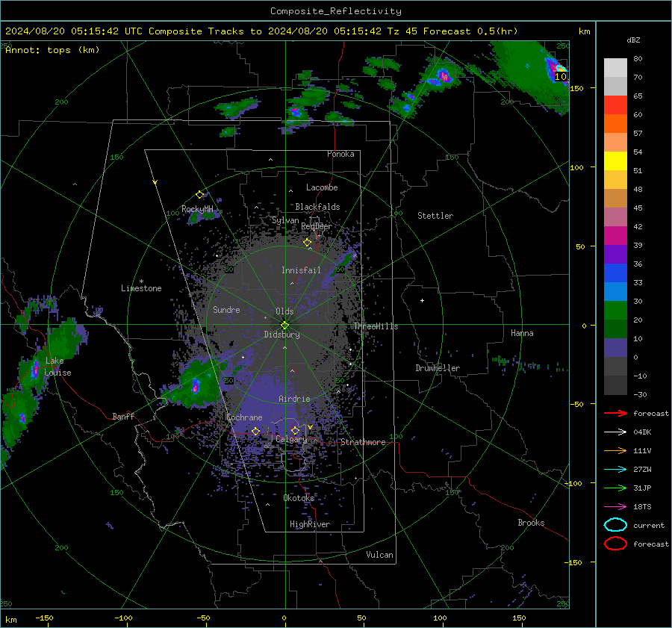Image resolution: width=672 pixels, height=628 pixels.
Task: Click the Didsbury city label
Action: pyautogui.click(x=281, y=335)
